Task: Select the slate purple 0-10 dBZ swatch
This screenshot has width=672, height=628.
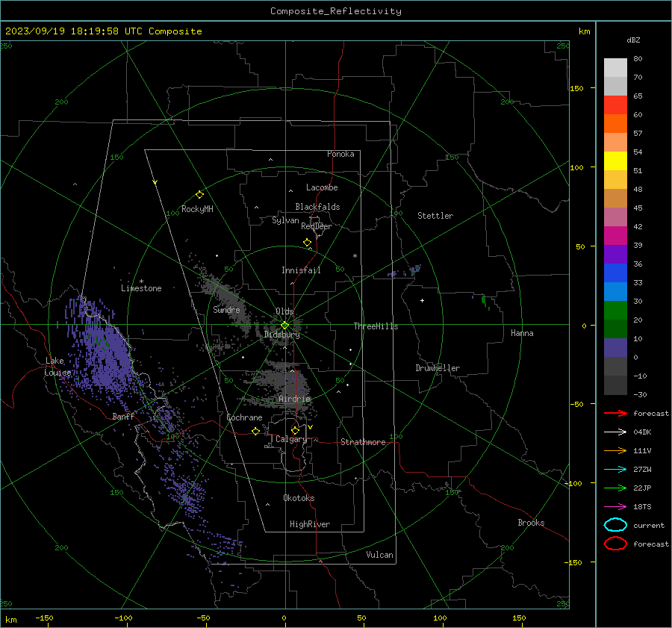Action: coord(615,348)
